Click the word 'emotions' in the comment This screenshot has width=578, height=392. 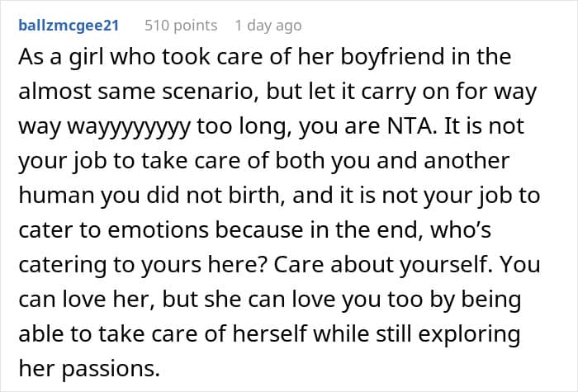coord(159,230)
